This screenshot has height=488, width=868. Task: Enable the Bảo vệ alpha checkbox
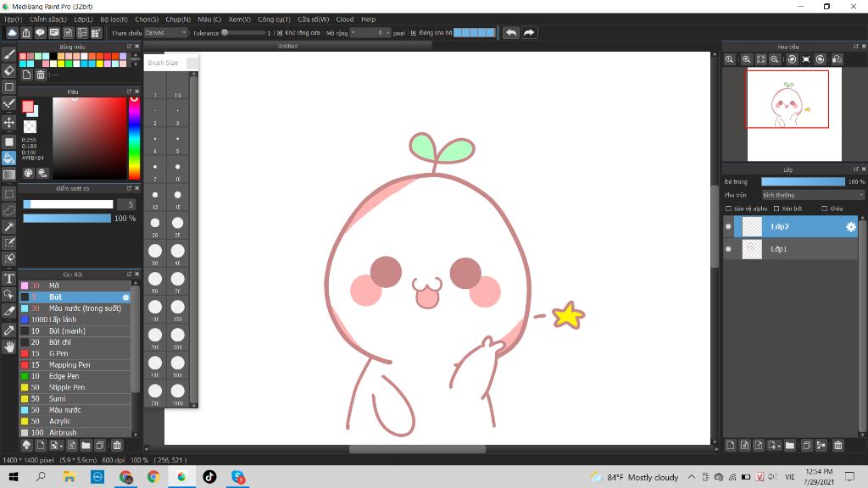[x=728, y=208]
